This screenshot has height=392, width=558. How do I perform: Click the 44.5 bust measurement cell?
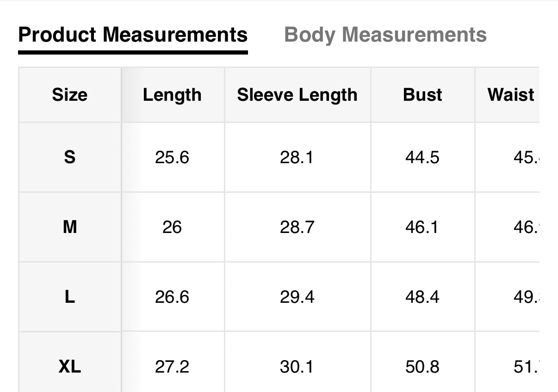coord(422,158)
